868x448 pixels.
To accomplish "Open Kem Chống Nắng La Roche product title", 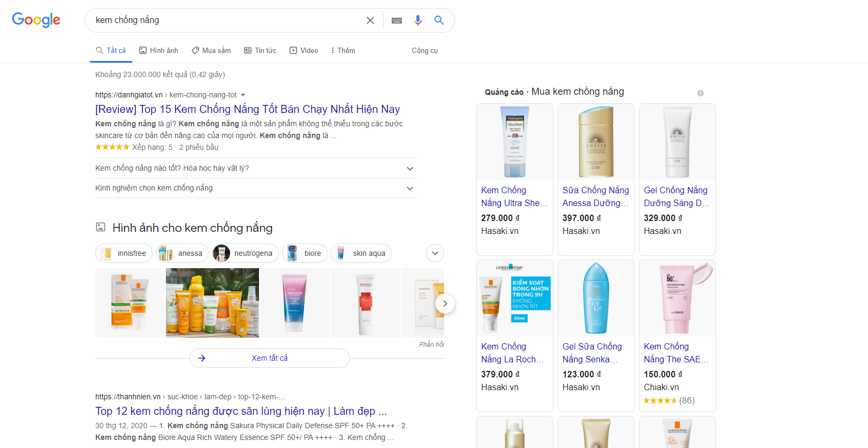I will point(513,353).
